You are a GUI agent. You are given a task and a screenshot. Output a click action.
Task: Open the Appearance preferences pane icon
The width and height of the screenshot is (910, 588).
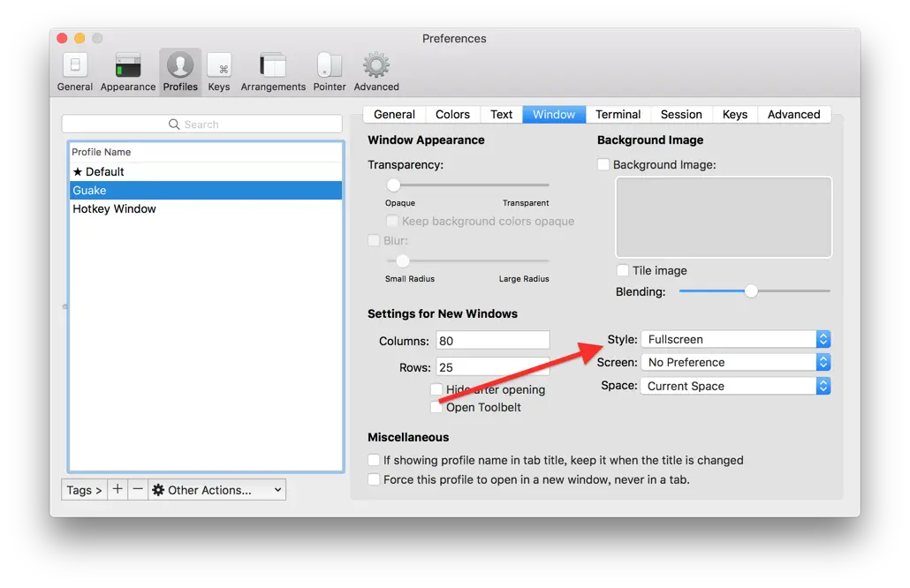click(x=128, y=72)
